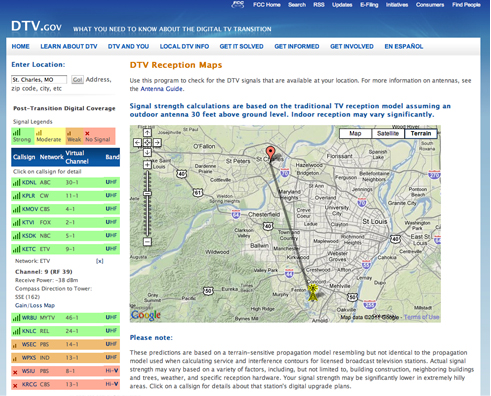Viewport: 491px width, 396px height.
Task: Pan the map down with arrow
Action: coord(147,153)
